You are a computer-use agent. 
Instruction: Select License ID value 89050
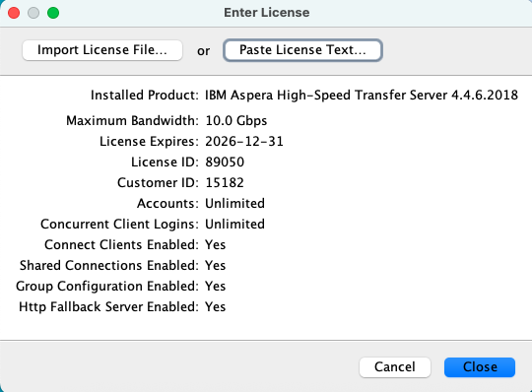[225, 163]
